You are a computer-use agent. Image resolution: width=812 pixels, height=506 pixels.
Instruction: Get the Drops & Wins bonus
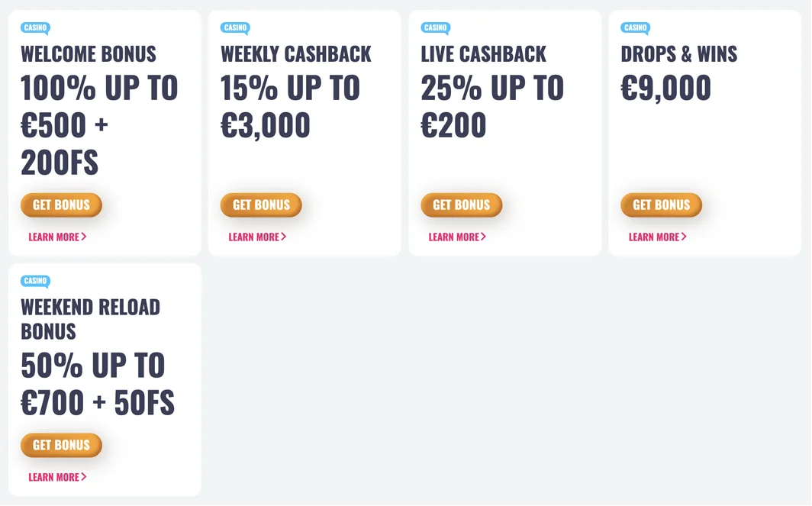pos(662,205)
